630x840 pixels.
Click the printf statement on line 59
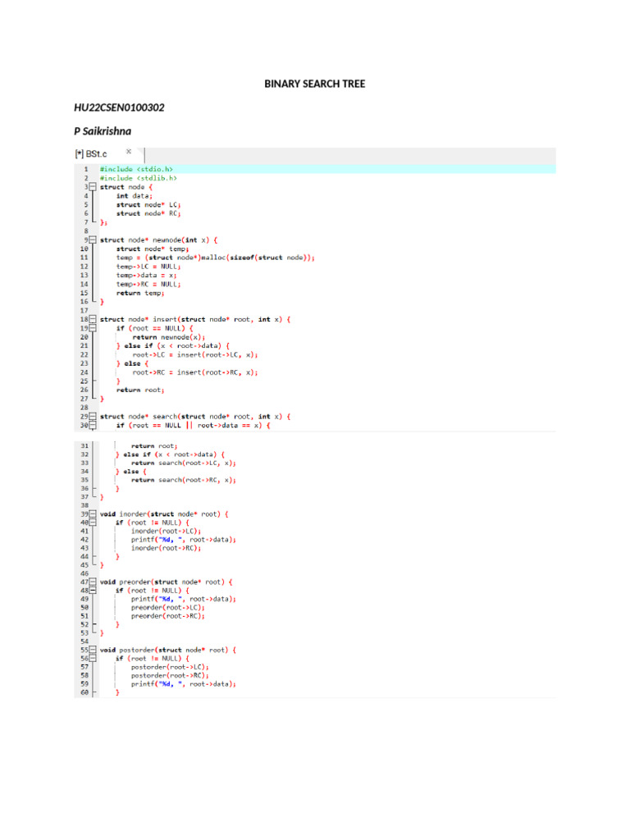183,684
